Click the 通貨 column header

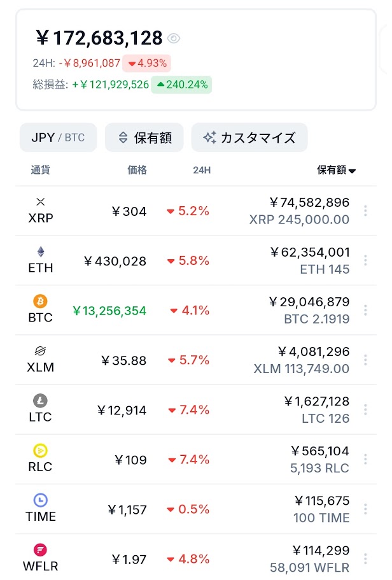click(x=40, y=170)
